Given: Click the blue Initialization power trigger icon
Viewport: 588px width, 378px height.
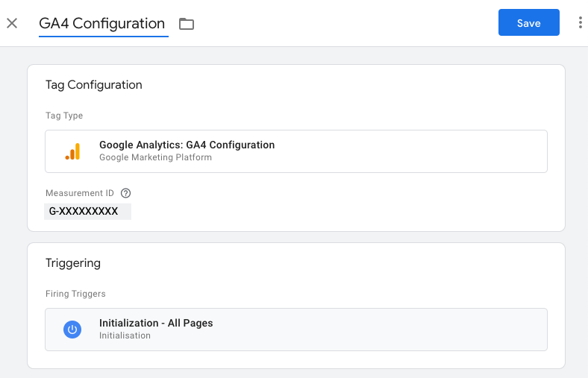Looking at the screenshot, I should 72,330.
